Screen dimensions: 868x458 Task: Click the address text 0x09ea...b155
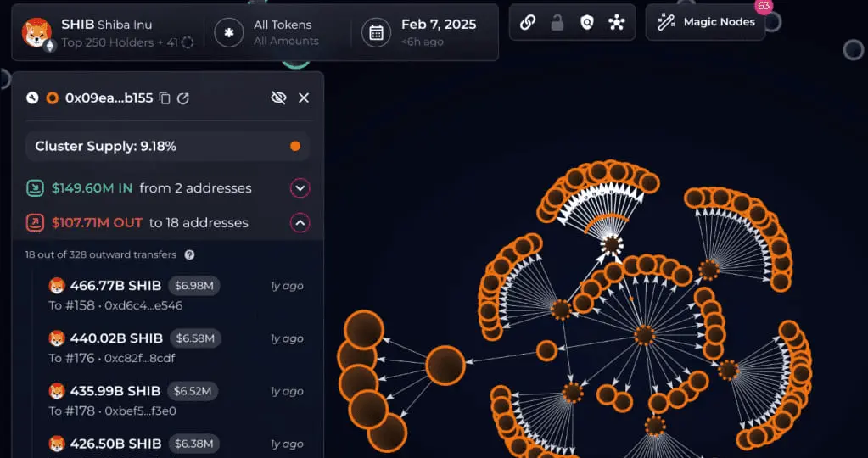point(109,98)
